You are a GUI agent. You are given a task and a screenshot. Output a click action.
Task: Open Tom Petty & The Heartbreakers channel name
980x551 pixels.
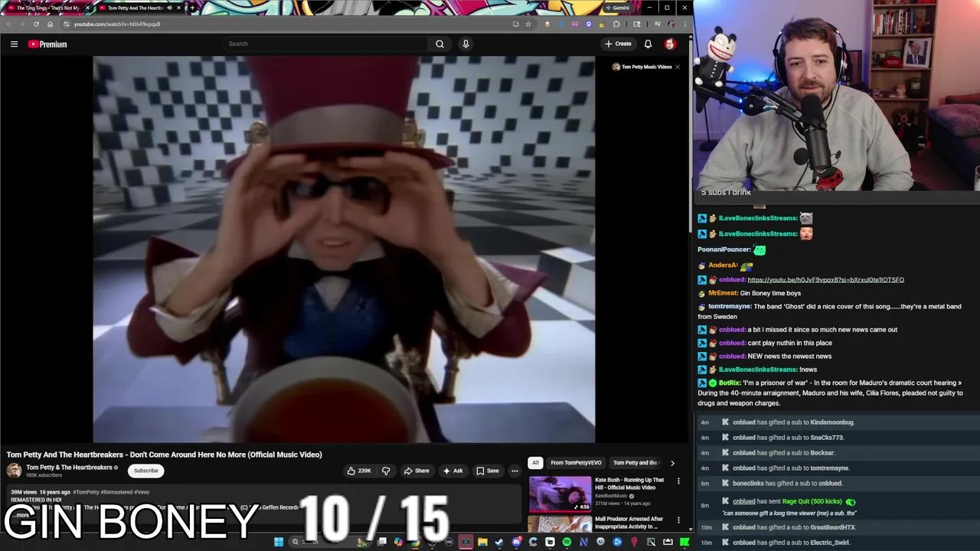(x=69, y=468)
